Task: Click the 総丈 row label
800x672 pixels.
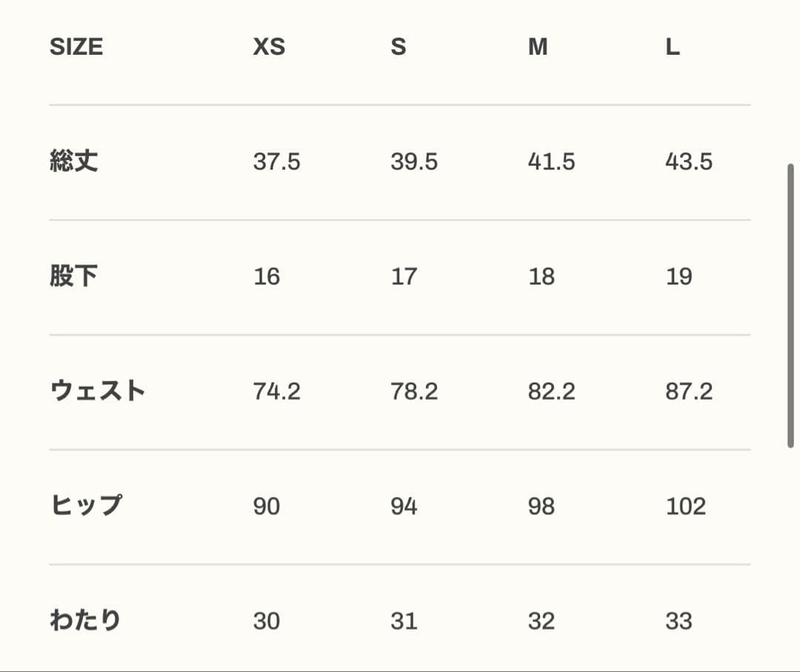Action: 74,162
